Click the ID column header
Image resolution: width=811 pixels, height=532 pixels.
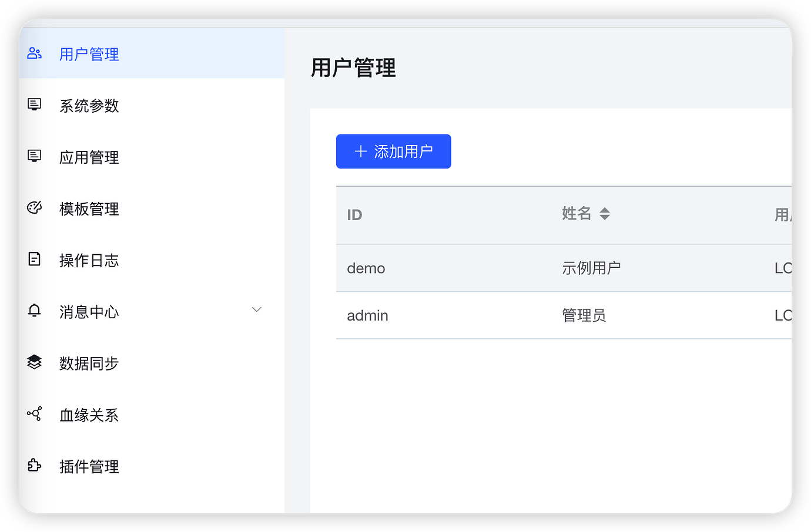354,215
